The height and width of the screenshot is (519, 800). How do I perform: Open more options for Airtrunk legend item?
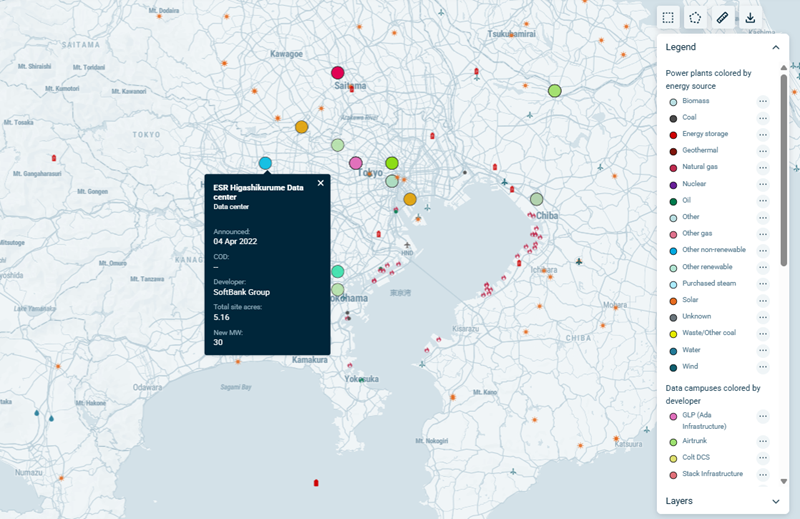[x=762, y=441]
